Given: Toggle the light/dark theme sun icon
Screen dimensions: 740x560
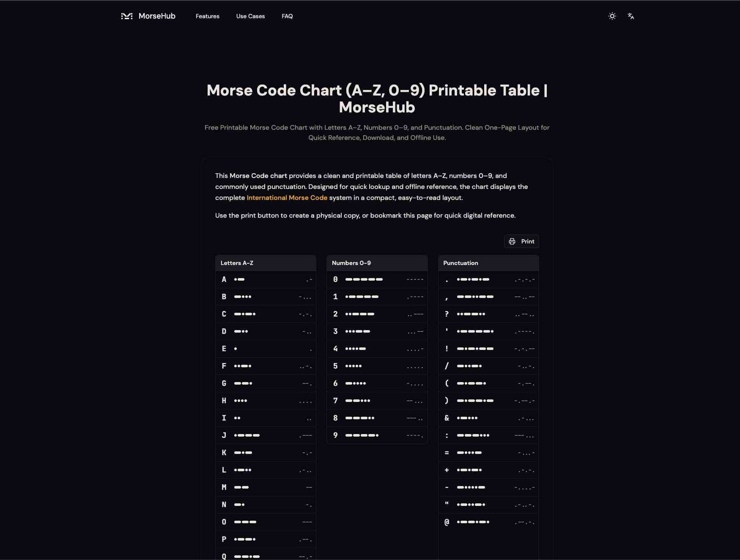Looking at the screenshot, I should pyautogui.click(x=612, y=16).
